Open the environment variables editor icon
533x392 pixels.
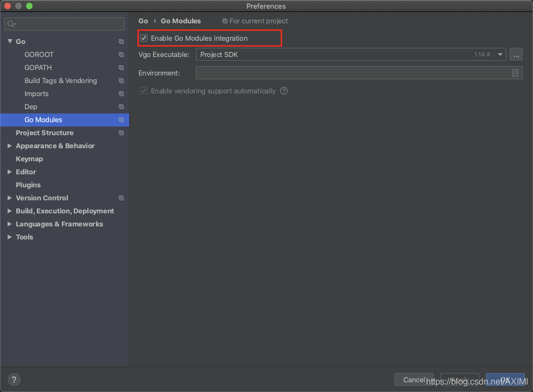point(515,73)
